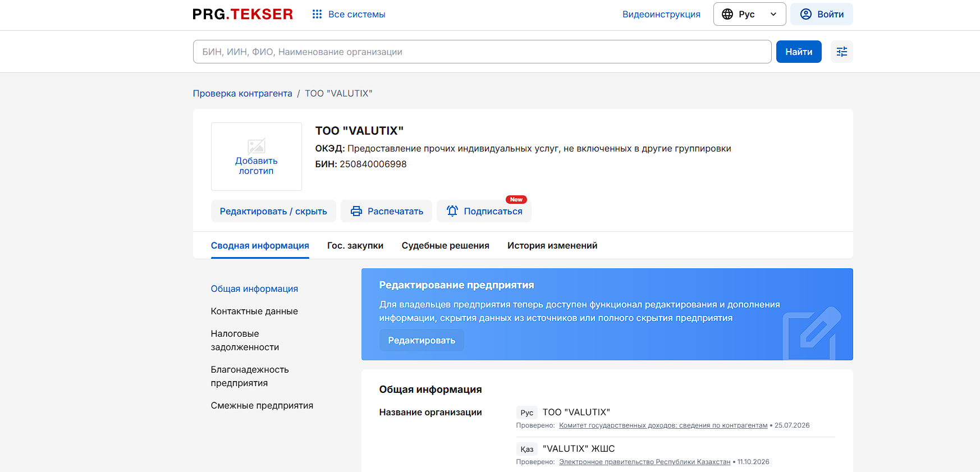The height and width of the screenshot is (472, 980).
Task: Focus the БИН, ИИН, ФИО search field
Action: 482,52
